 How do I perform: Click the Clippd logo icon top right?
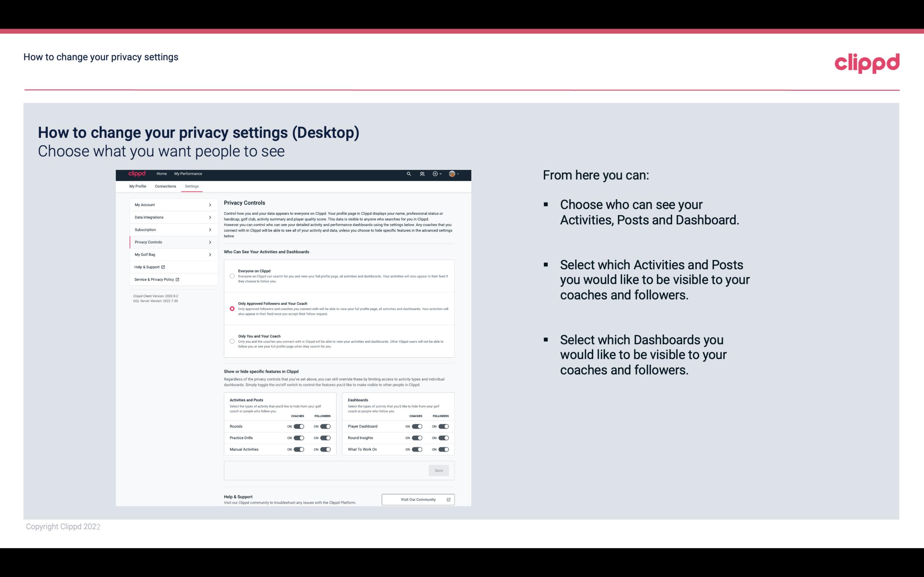tap(867, 63)
